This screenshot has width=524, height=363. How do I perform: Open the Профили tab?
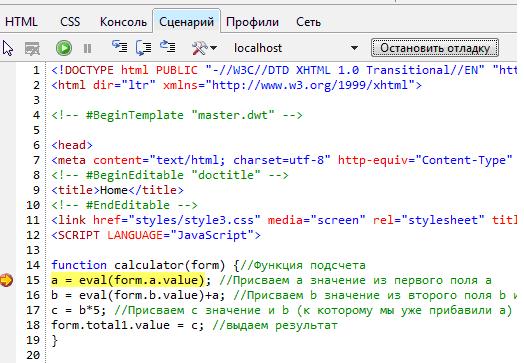click(x=252, y=22)
